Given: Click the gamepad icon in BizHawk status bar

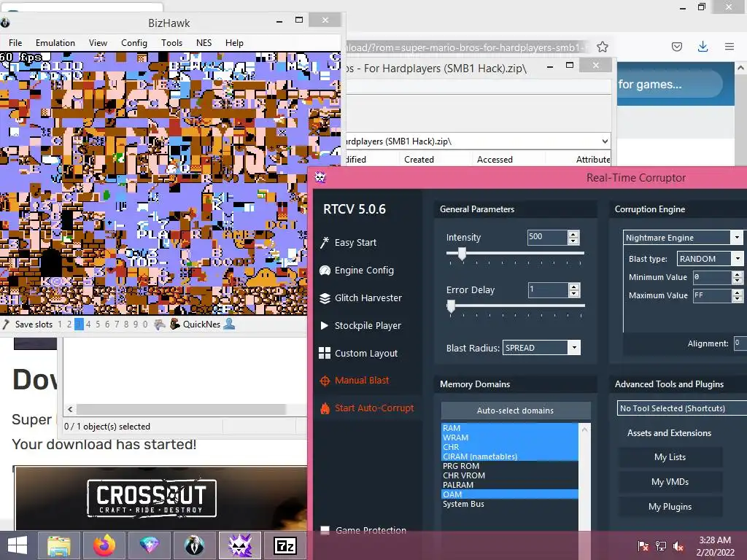Looking at the screenshot, I should (160, 324).
